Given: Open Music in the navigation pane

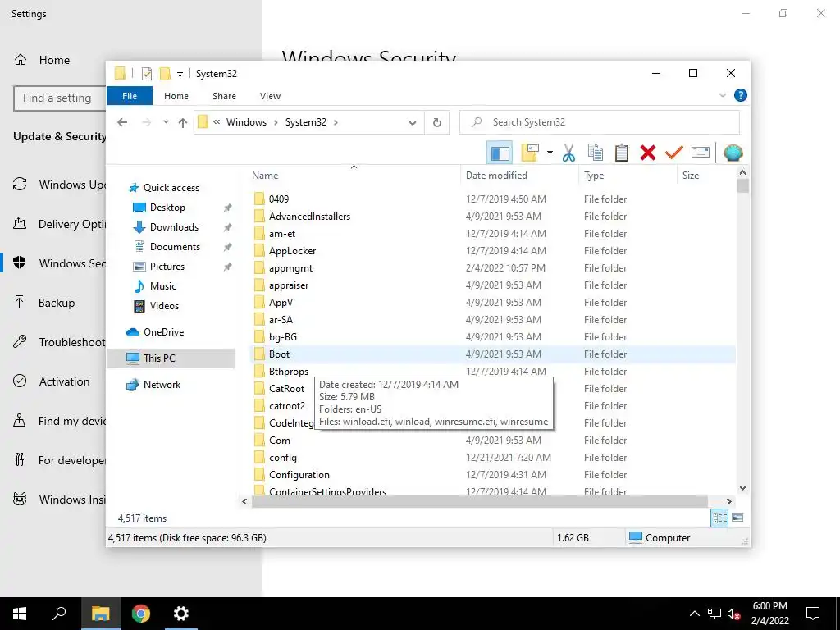Looking at the screenshot, I should 163,286.
